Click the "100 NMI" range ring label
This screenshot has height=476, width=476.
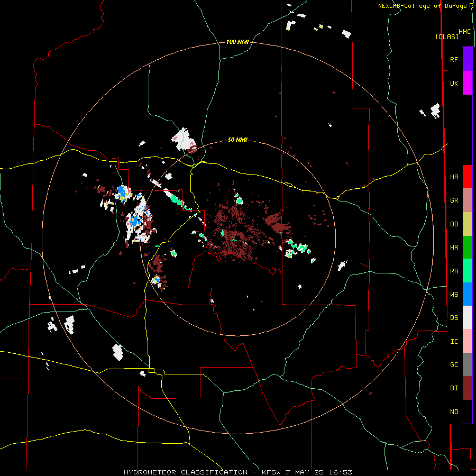point(237,42)
